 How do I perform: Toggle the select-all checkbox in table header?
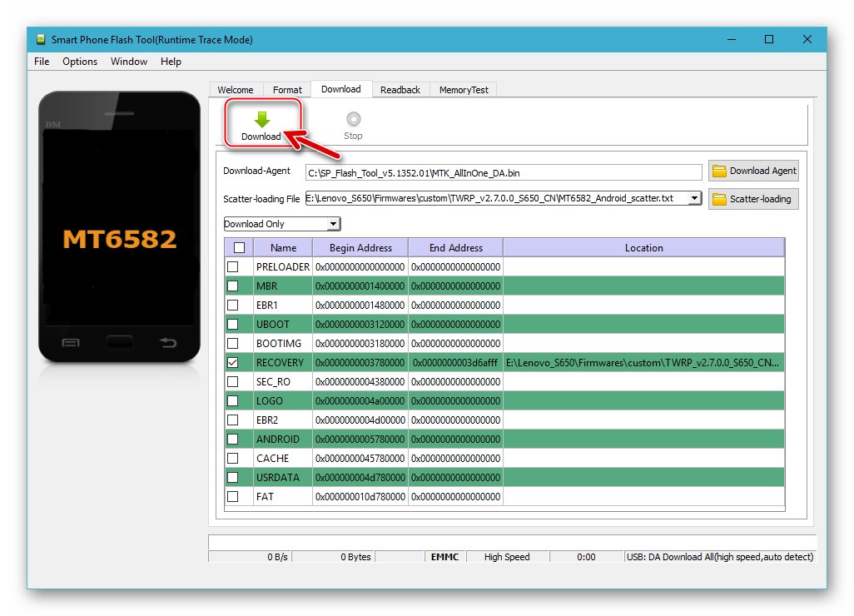(x=237, y=247)
